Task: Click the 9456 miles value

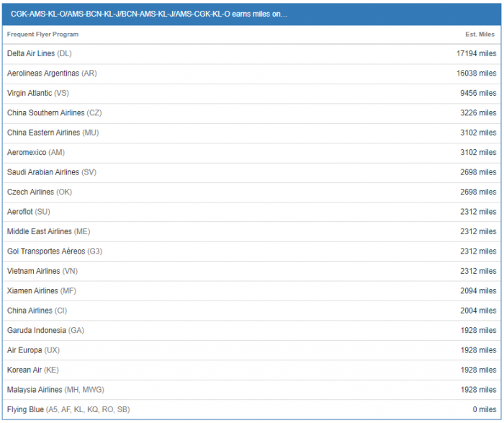Action: point(478,93)
